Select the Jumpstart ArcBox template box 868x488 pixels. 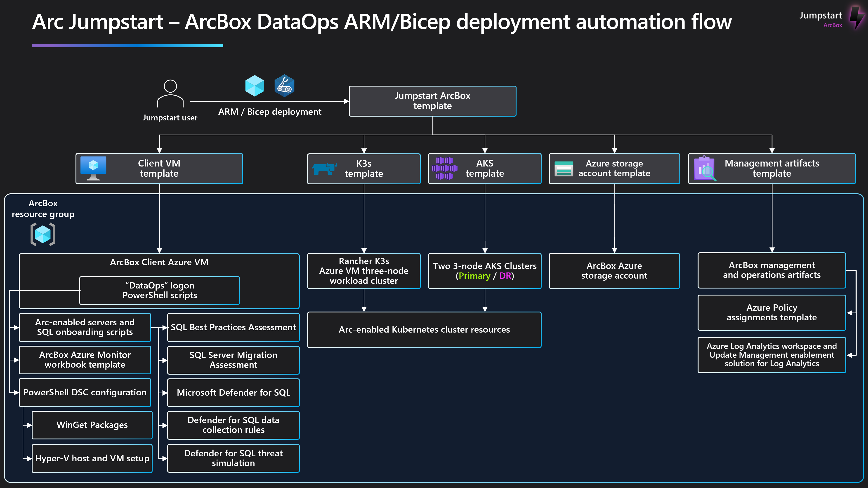pos(432,101)
